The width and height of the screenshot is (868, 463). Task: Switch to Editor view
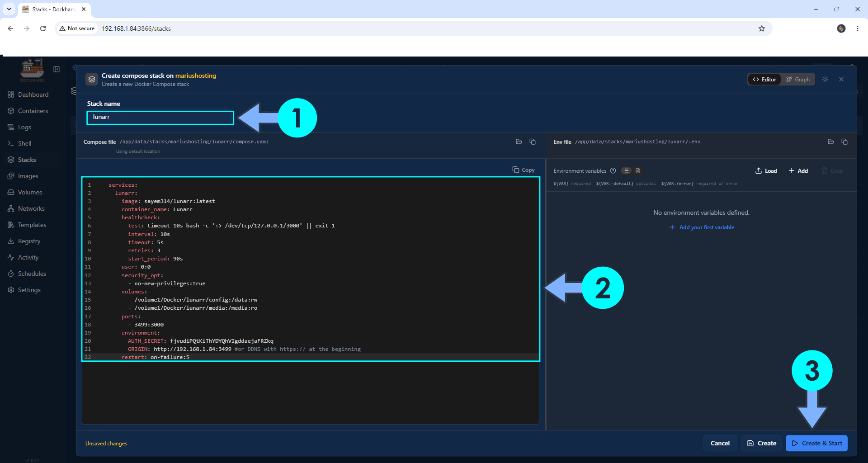click(x=764, y=80)
